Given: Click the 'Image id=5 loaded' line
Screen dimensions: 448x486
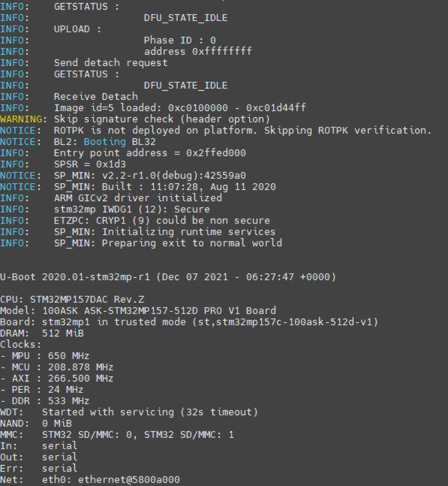Looking at the screenshot, I should 180,108.
